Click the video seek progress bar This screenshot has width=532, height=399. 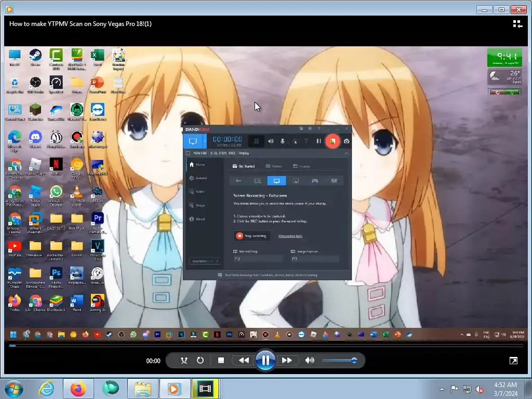[x=266, y=345]
